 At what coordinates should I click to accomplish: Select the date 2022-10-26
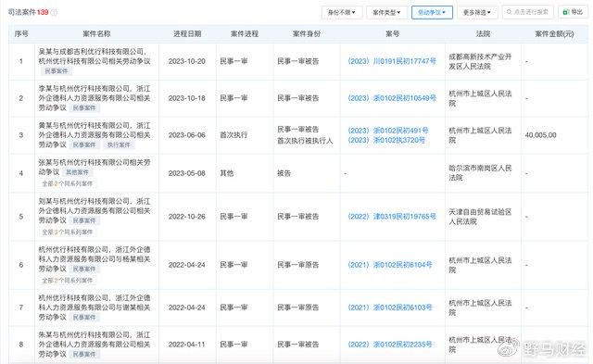[x=187, y=217]
